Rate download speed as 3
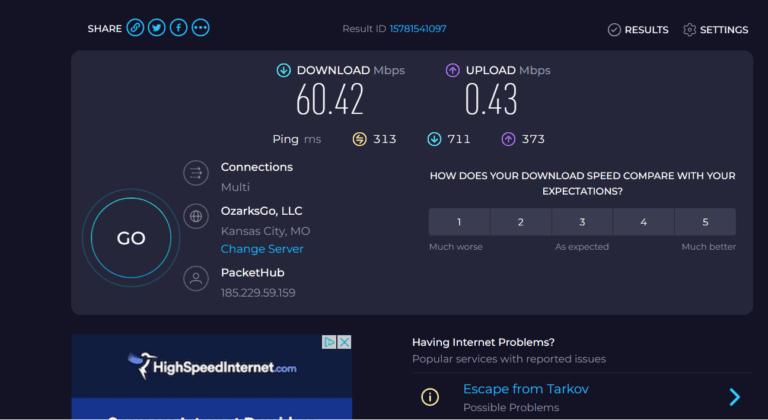This screenshot has height=420, width=768. point(582,222)
